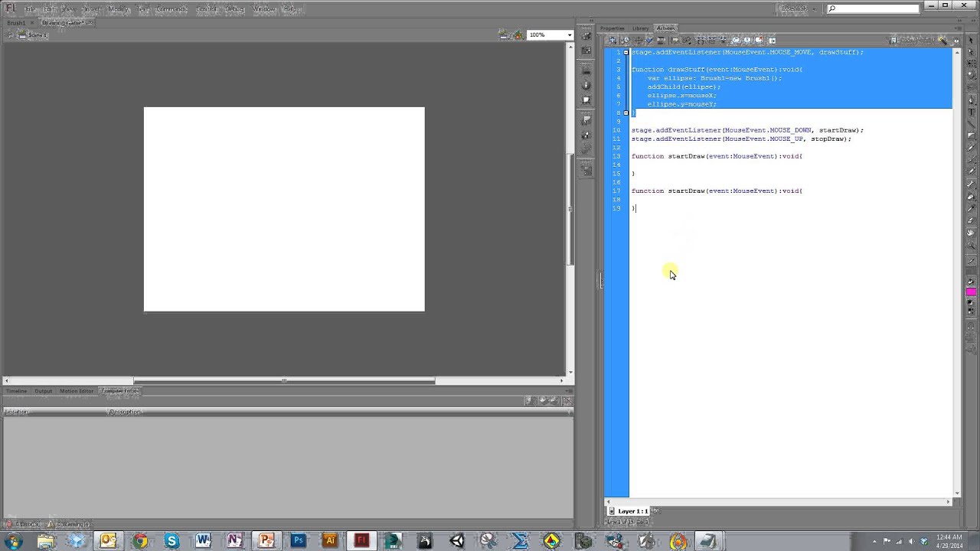Image resolution: width=980 pixels, height=551 pixels.
Task: Click the Script Assist wand icon
Action: pos(943,40)
